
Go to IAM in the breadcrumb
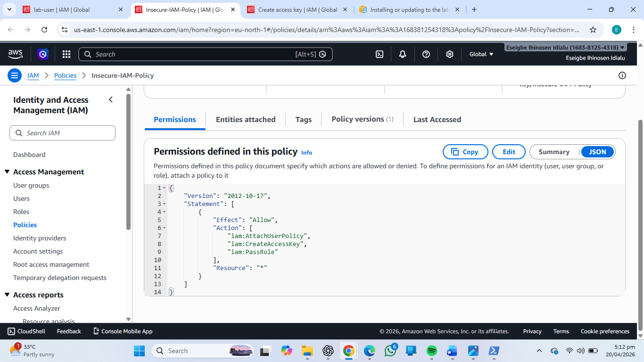point(33,75)
